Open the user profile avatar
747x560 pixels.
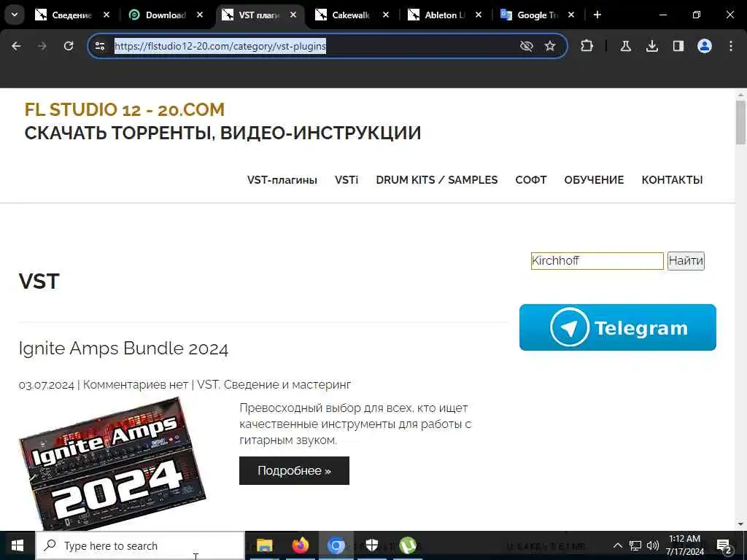click(x=705, y=46)
